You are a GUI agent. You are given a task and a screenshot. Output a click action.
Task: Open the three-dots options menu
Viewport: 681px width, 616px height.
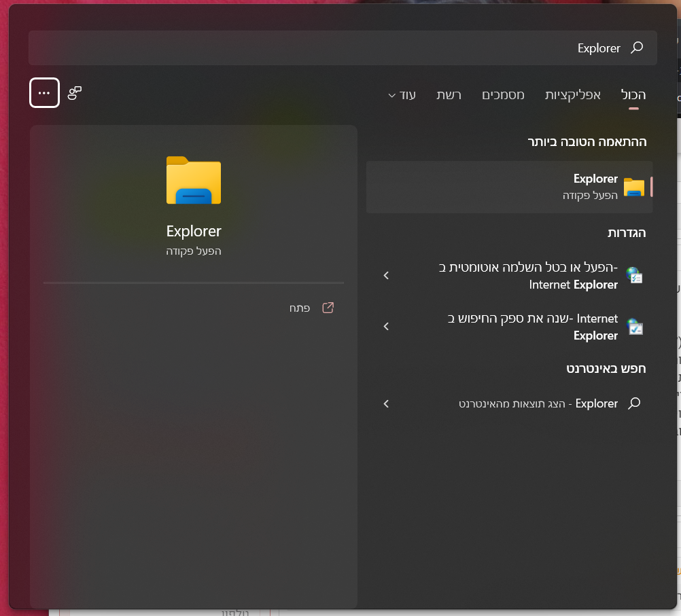[44, 93]
